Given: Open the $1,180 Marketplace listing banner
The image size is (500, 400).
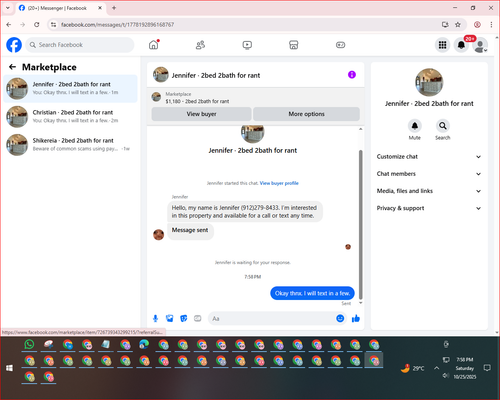Looking at the screenshot, I should [x=256, y=98].
